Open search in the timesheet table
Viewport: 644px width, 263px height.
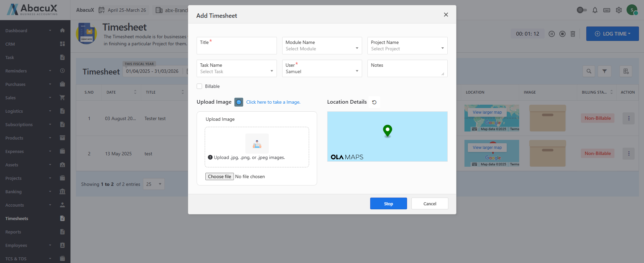(x=589, y=71)
